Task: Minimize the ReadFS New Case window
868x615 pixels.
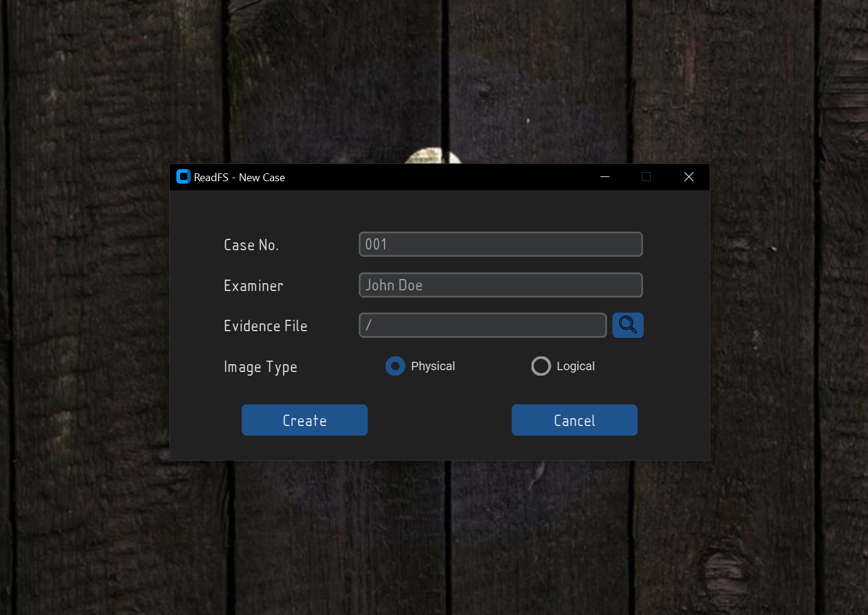Action: click(x=605, y=177)
